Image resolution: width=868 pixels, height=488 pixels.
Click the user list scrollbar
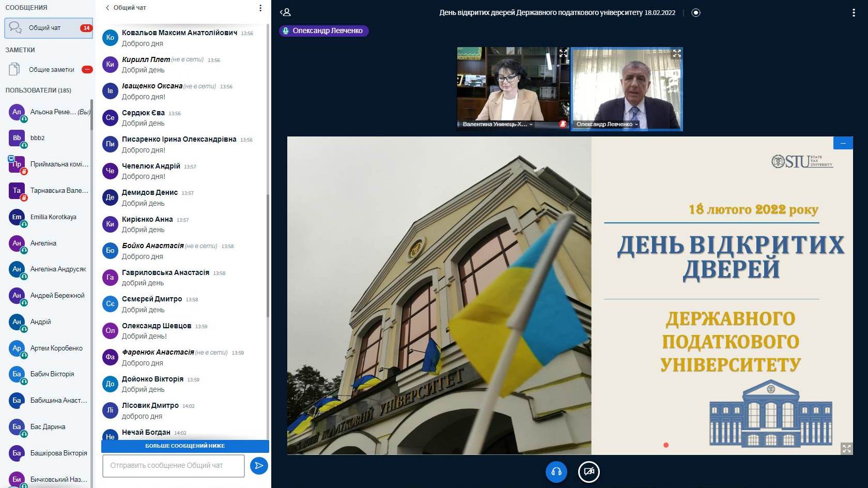91,115
